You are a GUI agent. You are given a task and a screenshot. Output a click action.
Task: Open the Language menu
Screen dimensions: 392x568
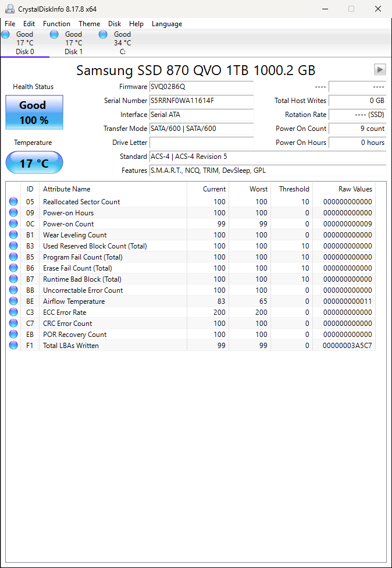pos(167,24)
